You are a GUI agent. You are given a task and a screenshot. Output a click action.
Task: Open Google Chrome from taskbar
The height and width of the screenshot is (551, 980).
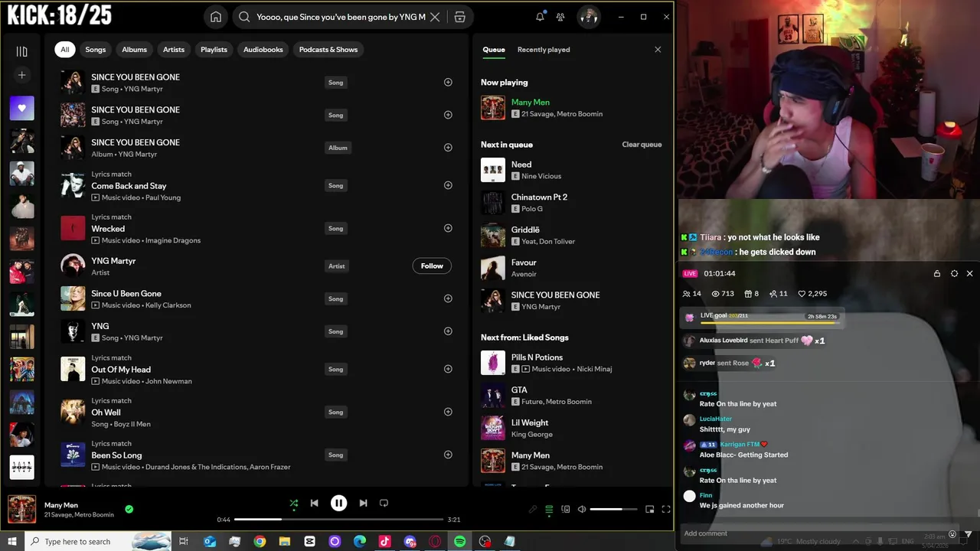point(260,542)
